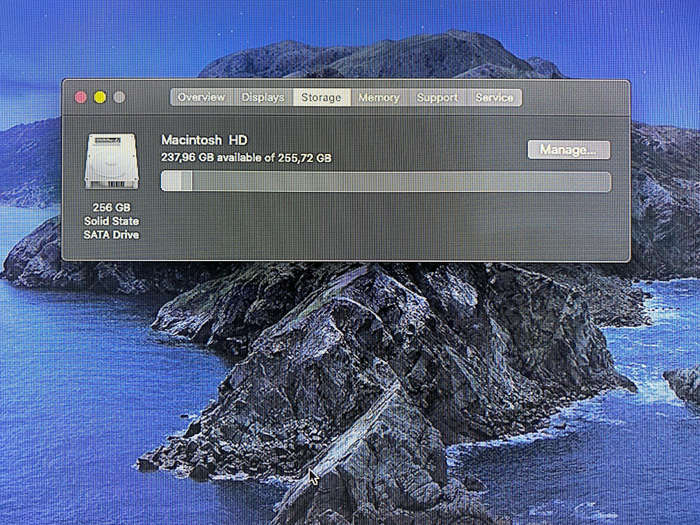This screenshot has width=700, height=525.
Task: Click the gray disabled zoom button
Action: pos(119,97)
